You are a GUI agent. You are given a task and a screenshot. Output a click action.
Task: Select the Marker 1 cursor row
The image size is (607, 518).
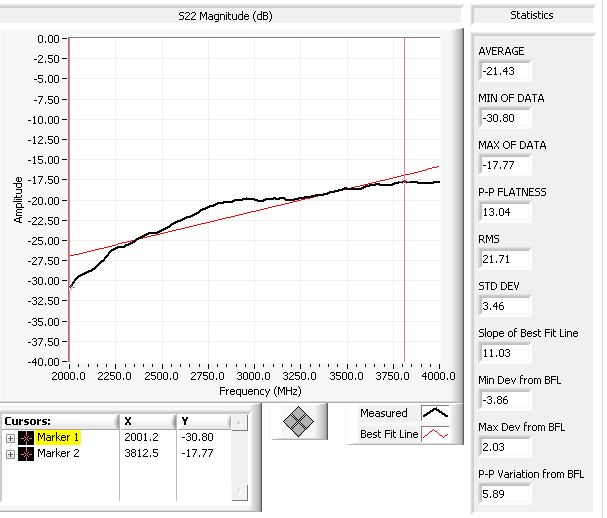pos(116,437)
